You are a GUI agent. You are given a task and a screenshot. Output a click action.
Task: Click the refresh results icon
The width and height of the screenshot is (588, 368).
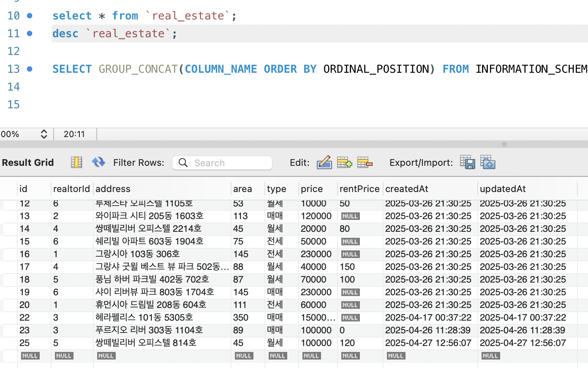(98, 162)
